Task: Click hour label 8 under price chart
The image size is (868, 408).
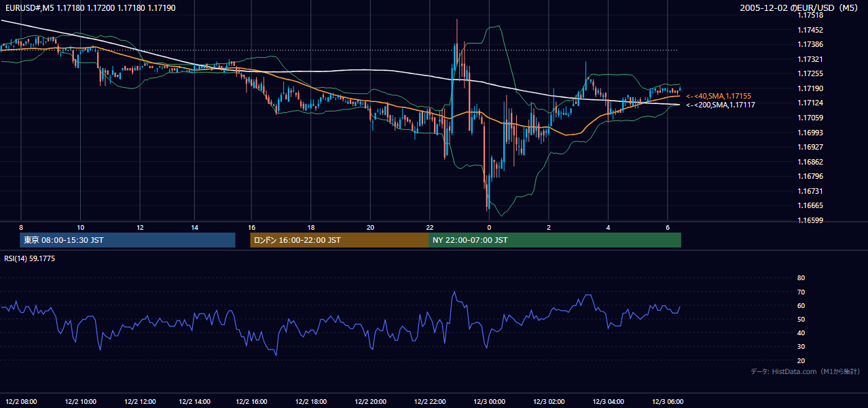Action: click(x=21, y=227)
